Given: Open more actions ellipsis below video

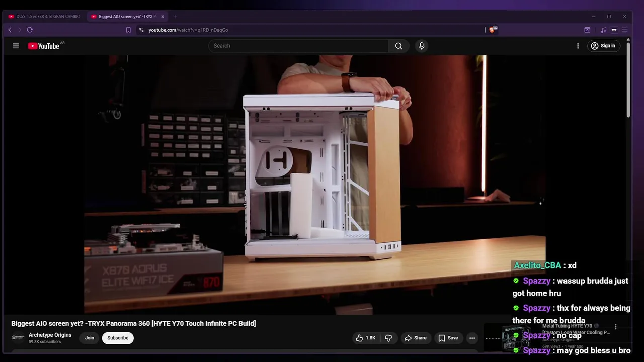Looking at the screenshot, I should [x=472, y=338].
